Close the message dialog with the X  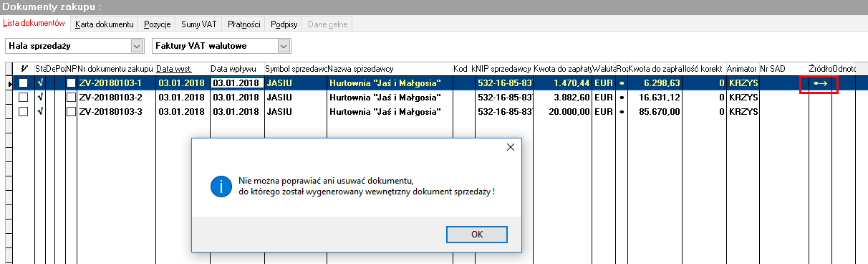click(511, 147)
